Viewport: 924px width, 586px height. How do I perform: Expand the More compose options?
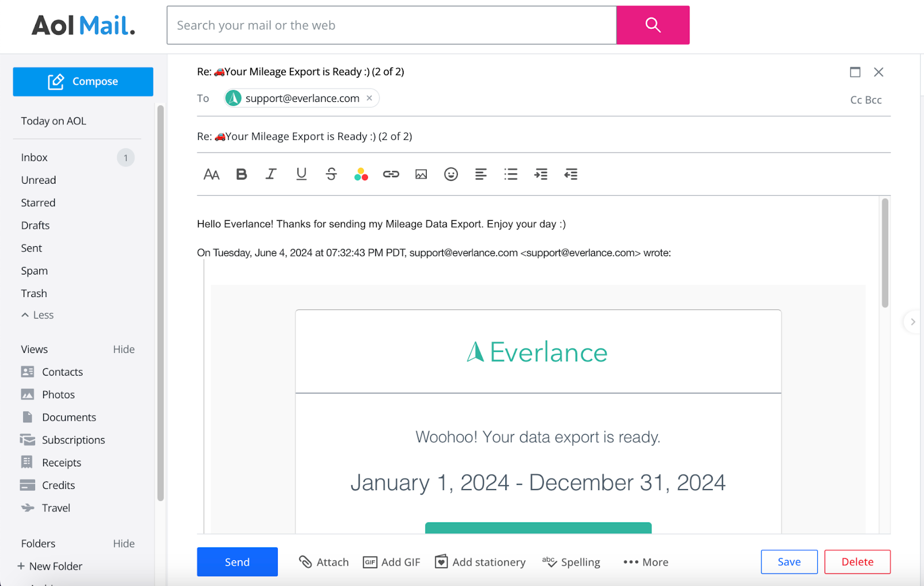[646, 562]
